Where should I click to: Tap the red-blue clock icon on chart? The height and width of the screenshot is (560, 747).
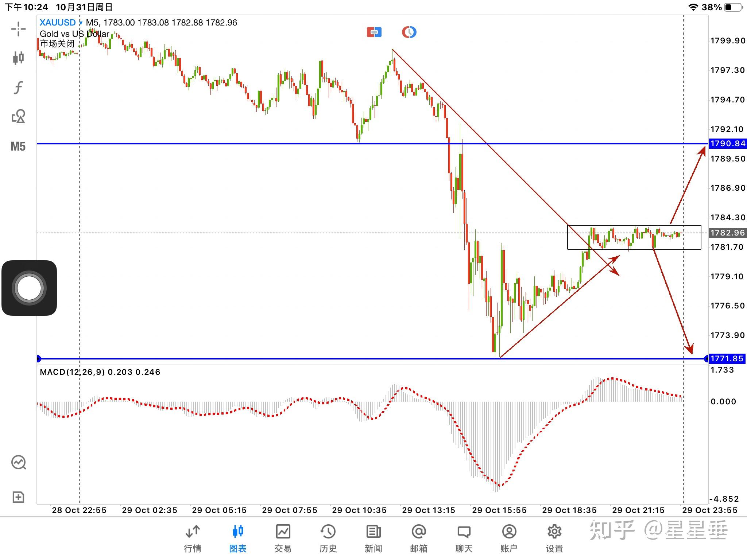point(409,32)
